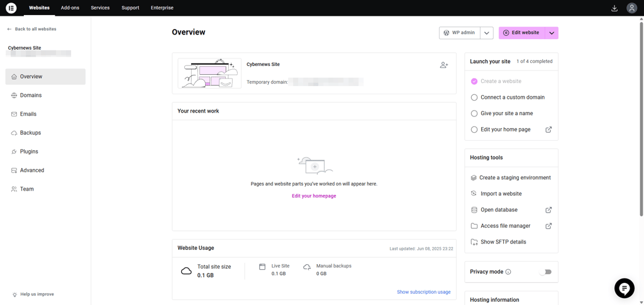
Task: Click the Show SFTP details folder icon
Action: [474, 241]
